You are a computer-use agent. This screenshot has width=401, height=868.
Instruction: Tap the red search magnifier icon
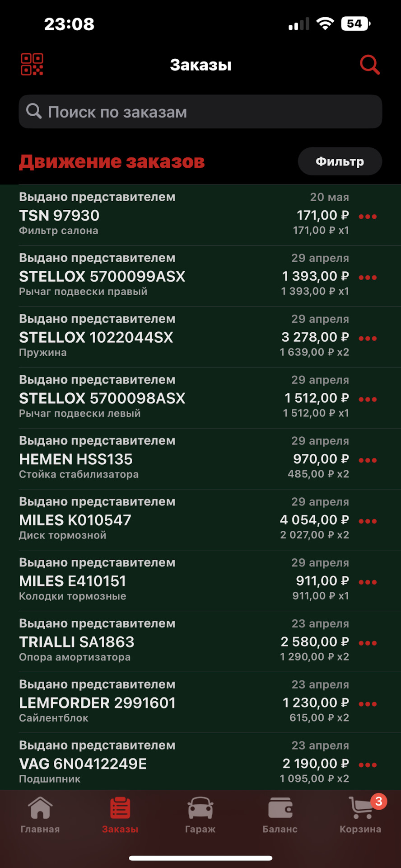(x=369, y=65)
